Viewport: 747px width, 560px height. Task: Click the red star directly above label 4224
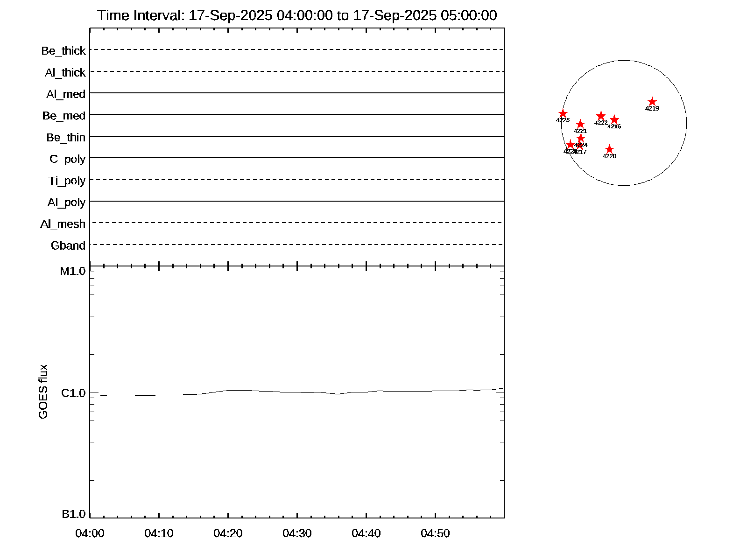(x=581, y=139)
